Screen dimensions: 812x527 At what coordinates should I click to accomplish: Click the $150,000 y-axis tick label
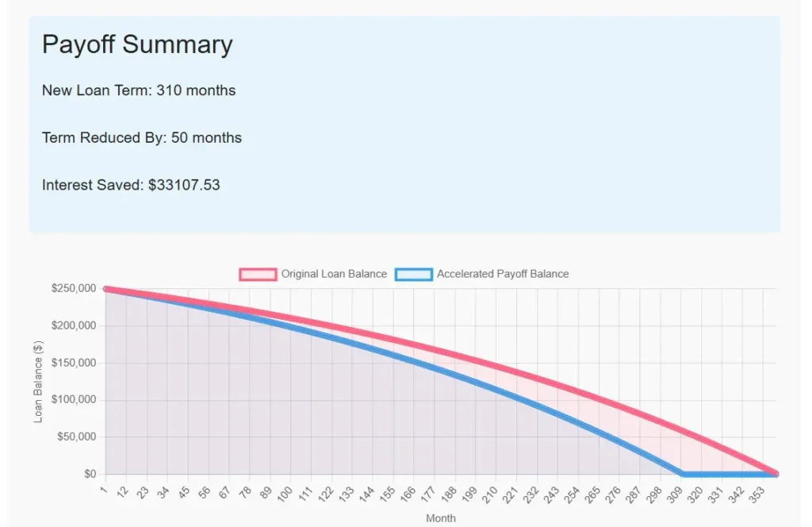point(74,363)
